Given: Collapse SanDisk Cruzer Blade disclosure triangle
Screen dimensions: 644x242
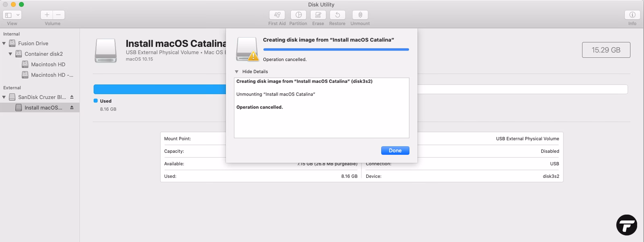Looking at the screenshot, I should [4, 97].
